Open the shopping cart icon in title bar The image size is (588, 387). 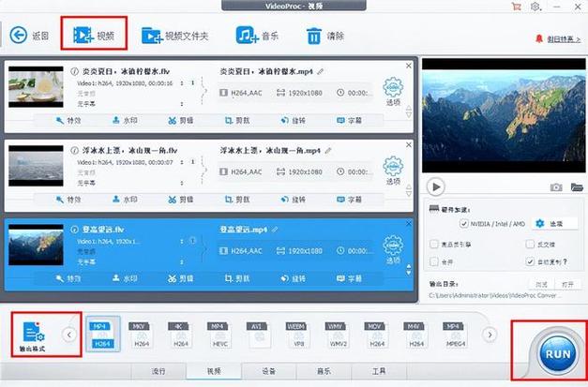click(517, 7)
